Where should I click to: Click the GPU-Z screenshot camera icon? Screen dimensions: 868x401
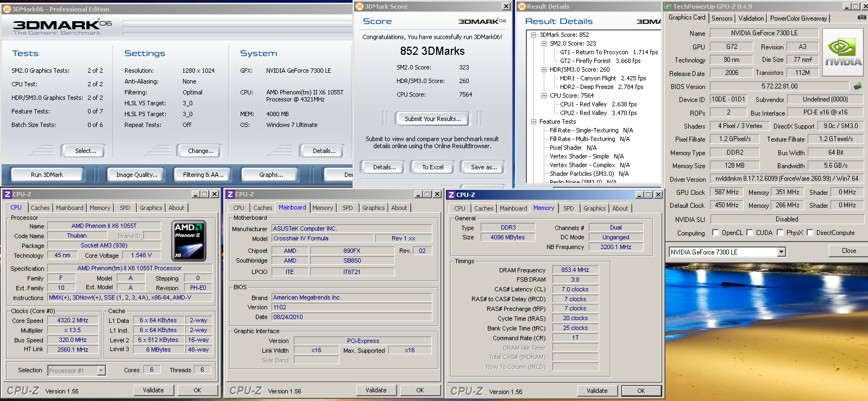click(861, 17)
